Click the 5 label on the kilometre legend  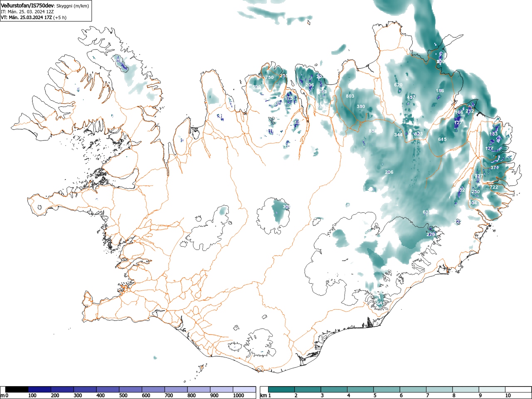(x=375, y=396)
